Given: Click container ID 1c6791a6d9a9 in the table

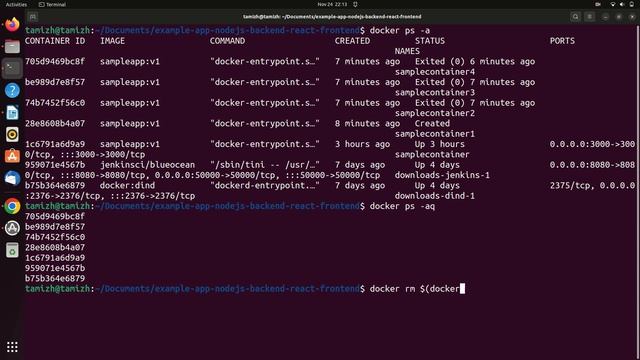Looking at the screenshot, I should tap(55, 144).
